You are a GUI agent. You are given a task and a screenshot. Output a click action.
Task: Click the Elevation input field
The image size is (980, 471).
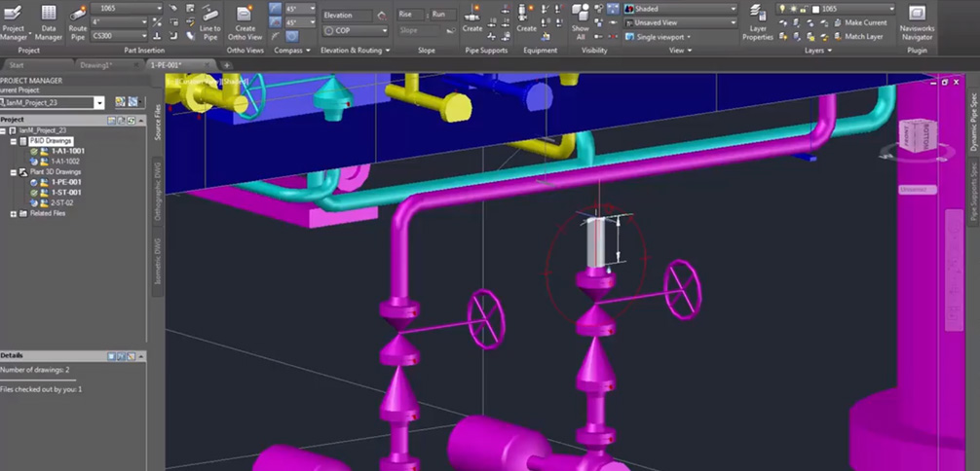[x=349, y=15]
